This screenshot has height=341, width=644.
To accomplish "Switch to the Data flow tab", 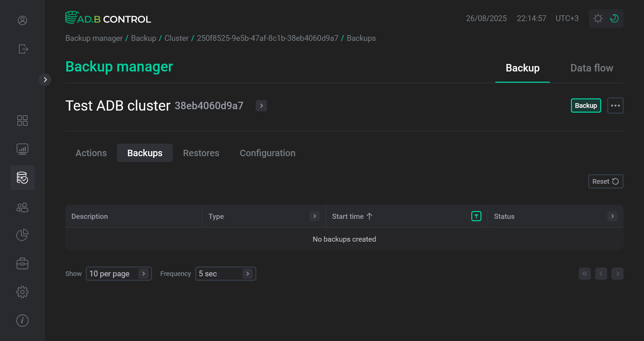I will (592, 68).
